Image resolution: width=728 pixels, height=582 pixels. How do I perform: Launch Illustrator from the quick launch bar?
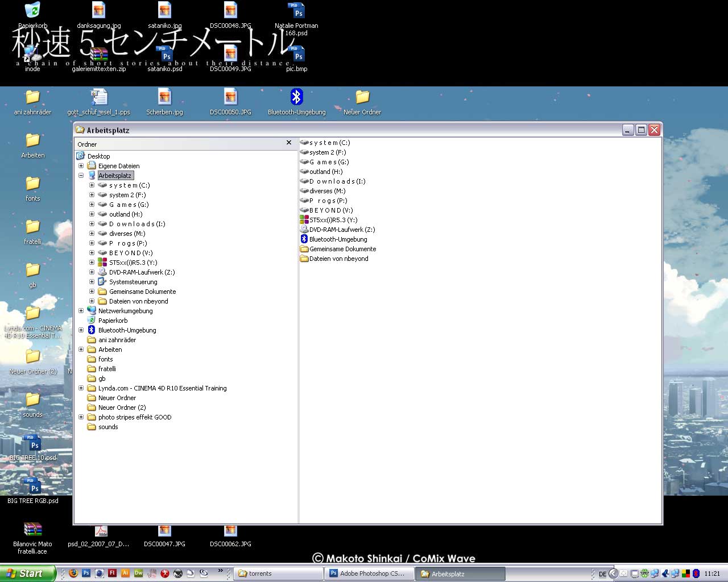tap(125, 573)
